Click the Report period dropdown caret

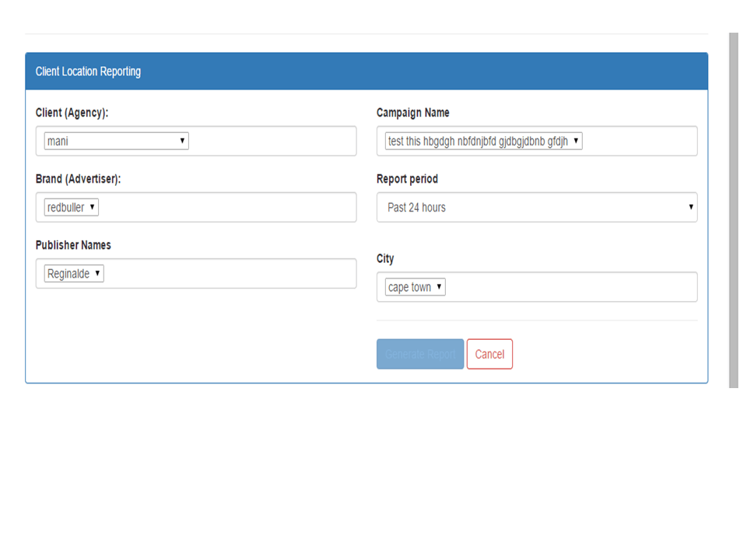point(689,207)
